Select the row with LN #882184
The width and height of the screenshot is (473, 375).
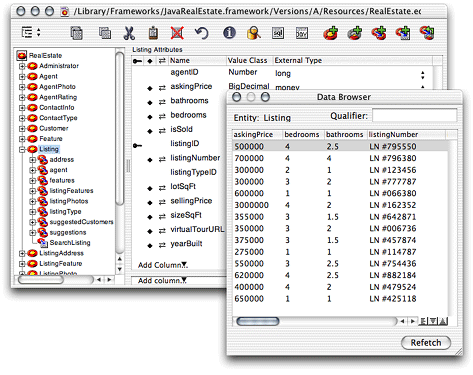click(340, 275)
